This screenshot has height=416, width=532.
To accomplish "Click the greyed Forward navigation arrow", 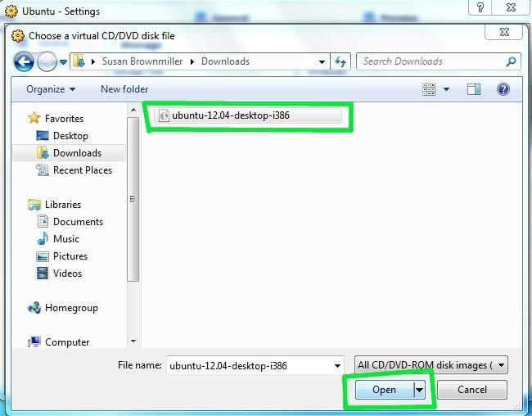I will coord(47,61).
